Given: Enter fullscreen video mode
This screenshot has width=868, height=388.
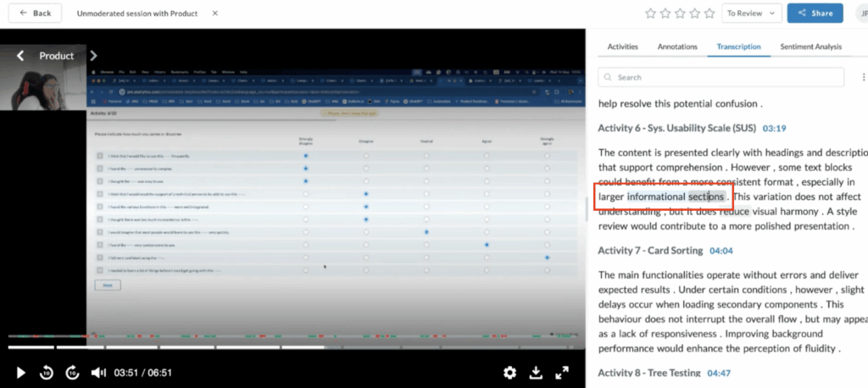Looking at the screenshot, I should click(561, 373).
